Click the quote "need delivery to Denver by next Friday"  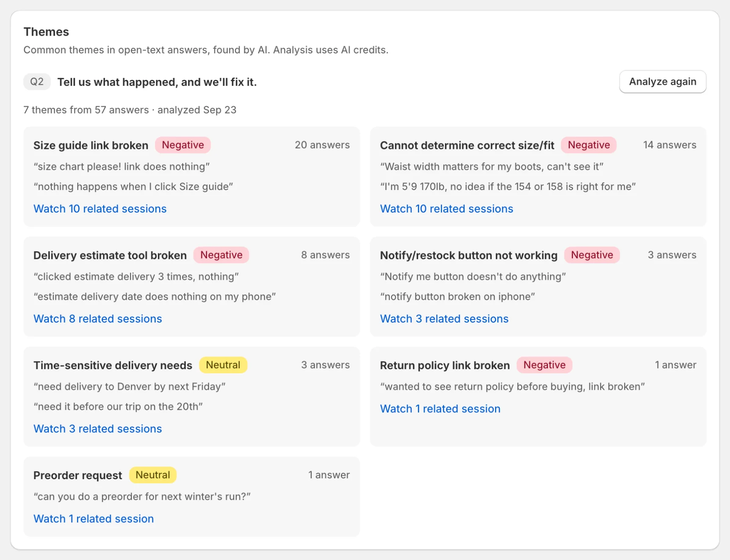[130, 386]
